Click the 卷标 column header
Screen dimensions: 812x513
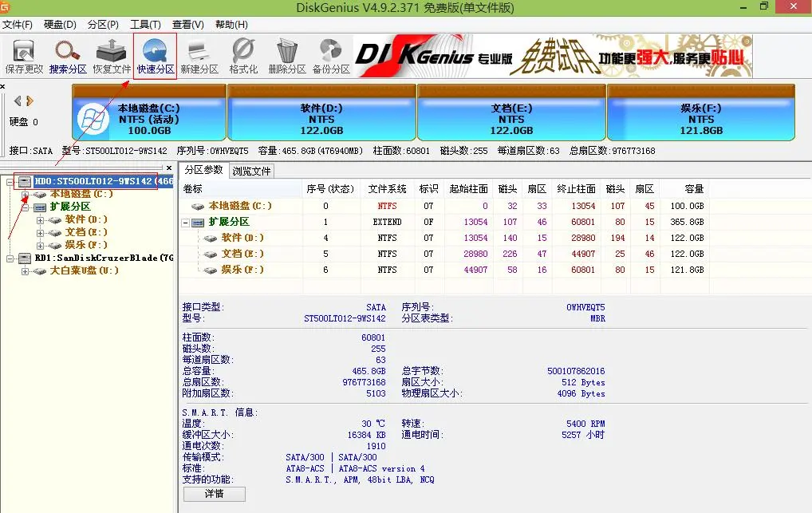(241, 189)
